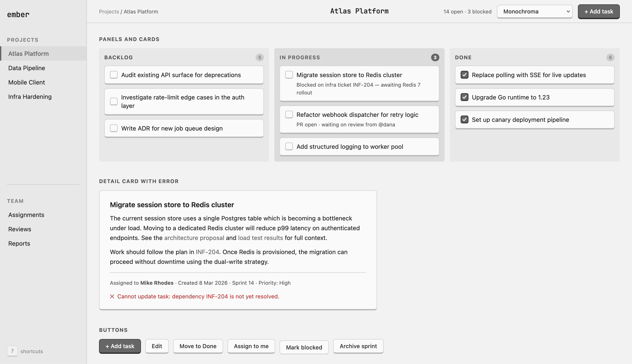Click the ember logo
The height and width of the screenshot is (364, 632).
point(18,15)
